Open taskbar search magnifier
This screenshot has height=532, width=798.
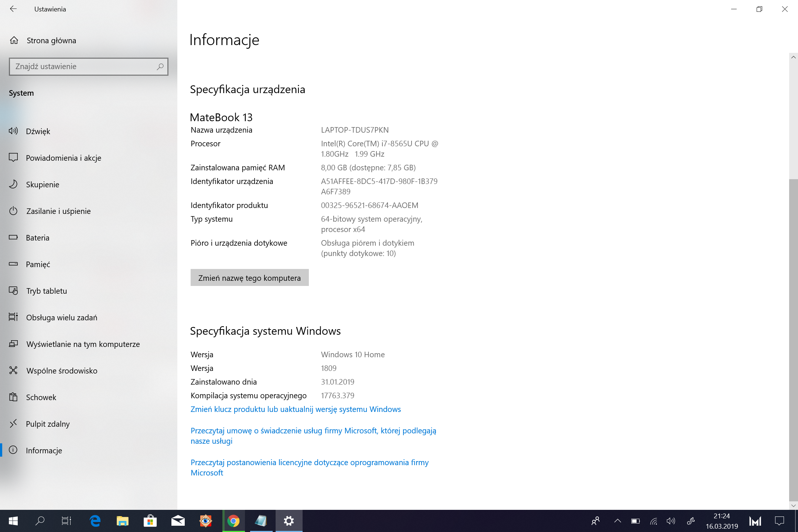(40, 521)
